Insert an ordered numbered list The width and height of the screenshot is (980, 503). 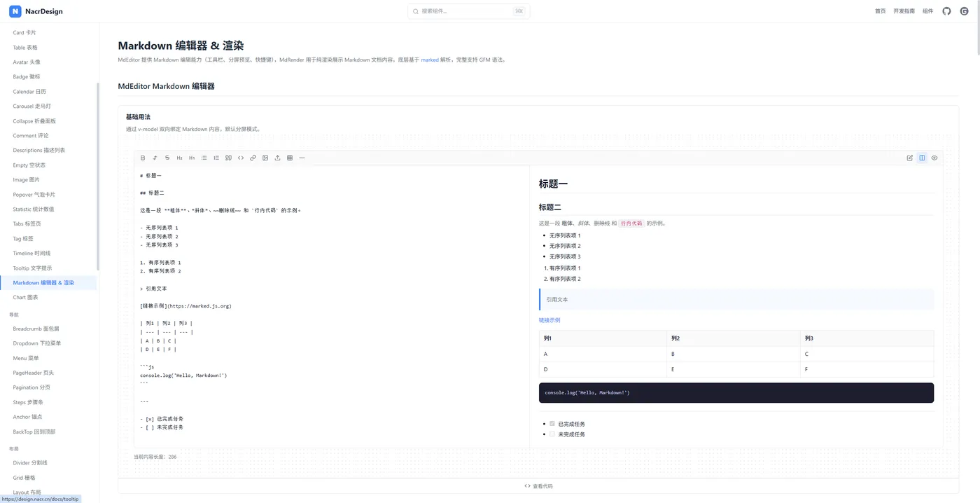pyautogui.click(x=216, y=158)
